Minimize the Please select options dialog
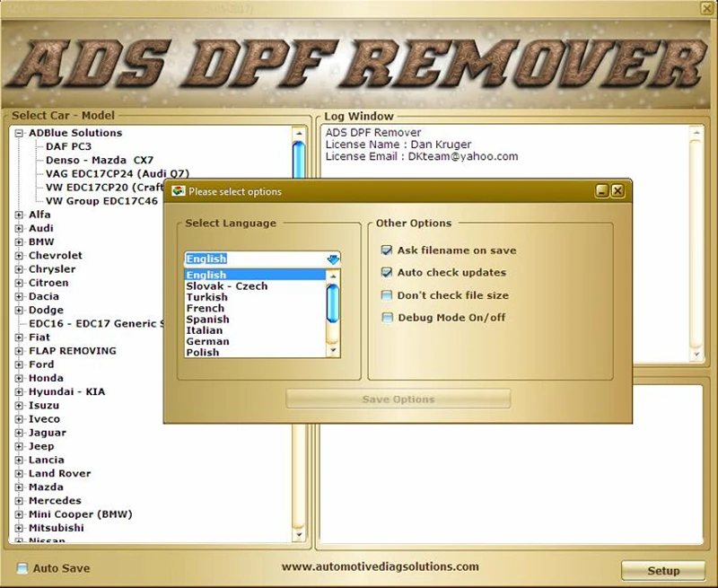 (x=602, y=191)
